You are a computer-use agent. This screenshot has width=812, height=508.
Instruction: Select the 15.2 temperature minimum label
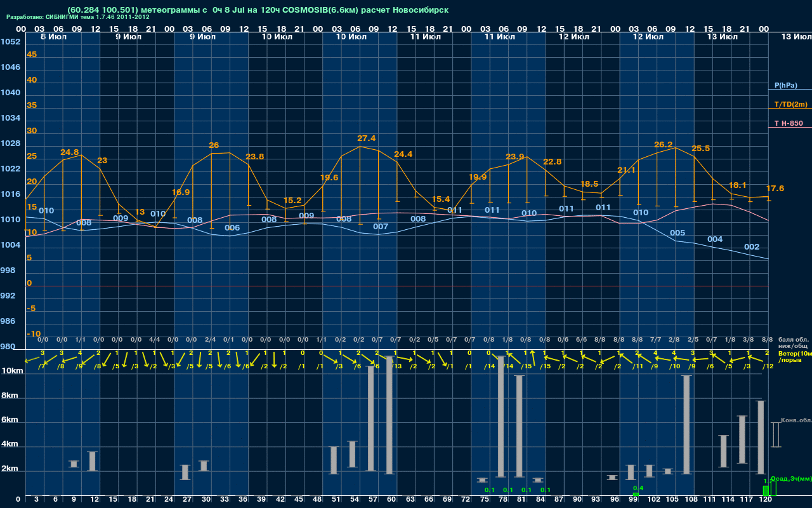pyautogui.click(x=292, y=201)
